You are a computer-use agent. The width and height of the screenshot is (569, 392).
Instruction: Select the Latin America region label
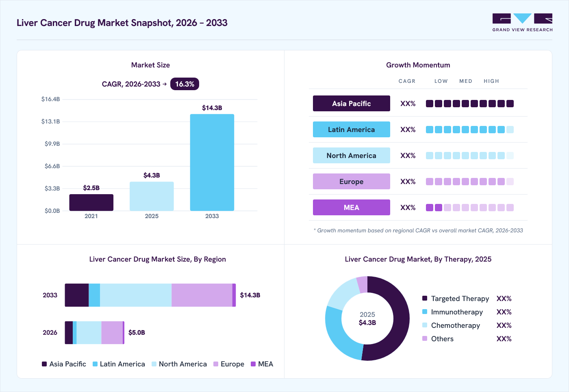click(x=352, y=130)
